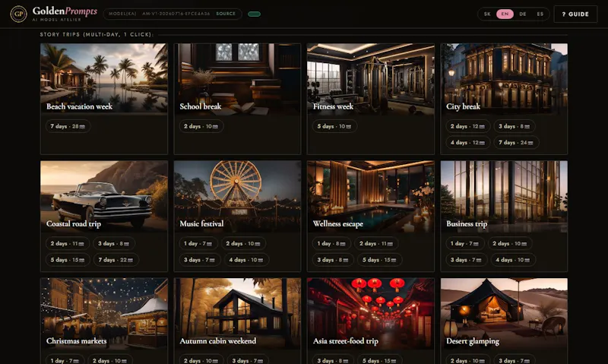The width and height of the screenshot is (608, 364).
Task: Click the GP circular logo icon
Action: pyautogui.click(x=18, y=14)
